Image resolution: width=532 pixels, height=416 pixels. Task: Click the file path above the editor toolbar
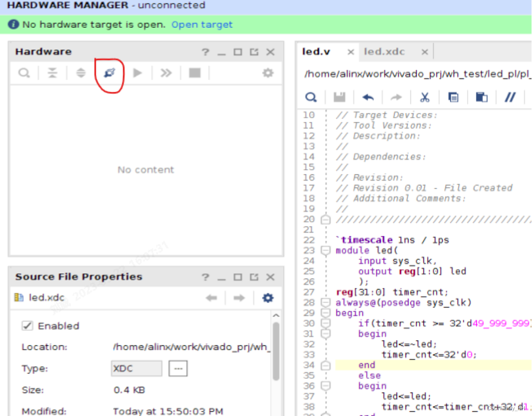pyautogui.click(x=418, y=74)
